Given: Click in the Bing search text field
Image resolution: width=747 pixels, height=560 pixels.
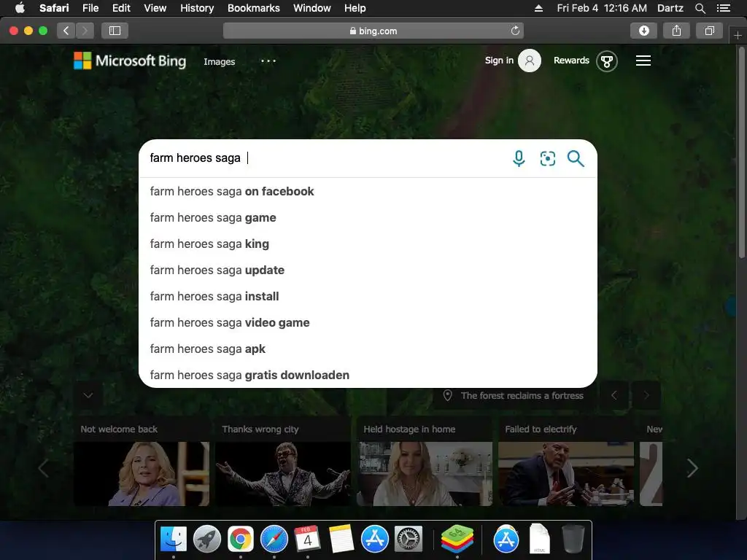Looking at the screenshot, I should pos(326,158).
